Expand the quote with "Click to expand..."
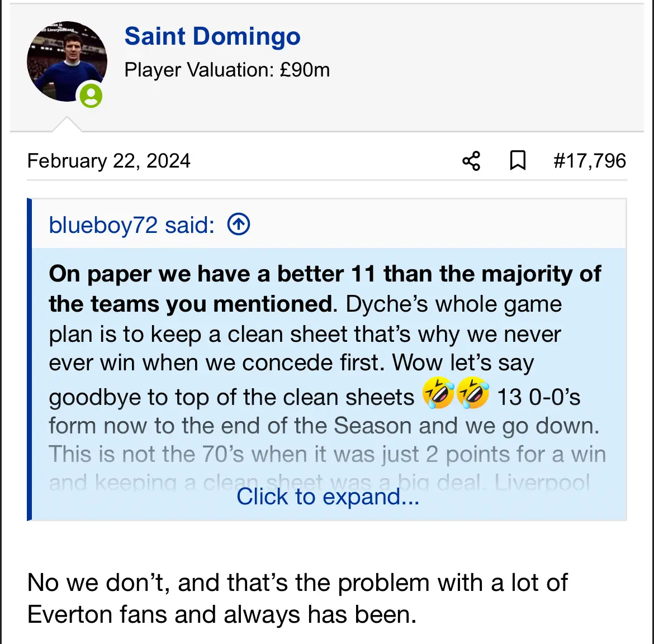This screenshot has width=654, height=644. [x=328, y=497]
